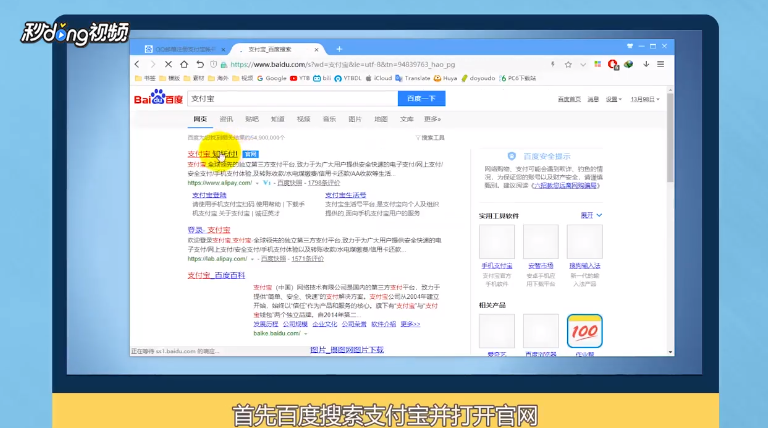768x428 pixels.
Task: Open the browser home page icon
Action: (184, 64)
